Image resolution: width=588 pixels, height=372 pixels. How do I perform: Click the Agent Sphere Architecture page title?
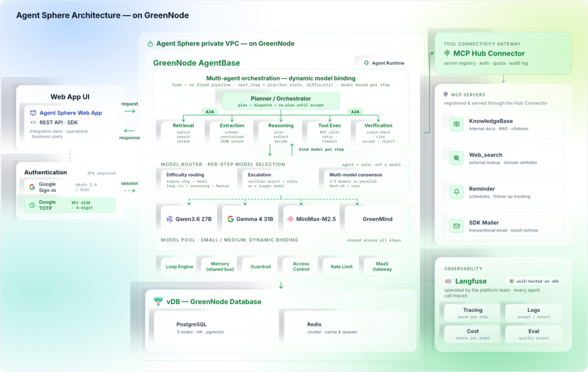click(103, 15)
